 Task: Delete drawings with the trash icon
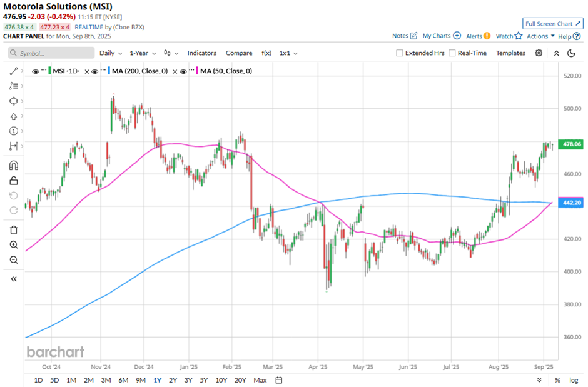14,230
